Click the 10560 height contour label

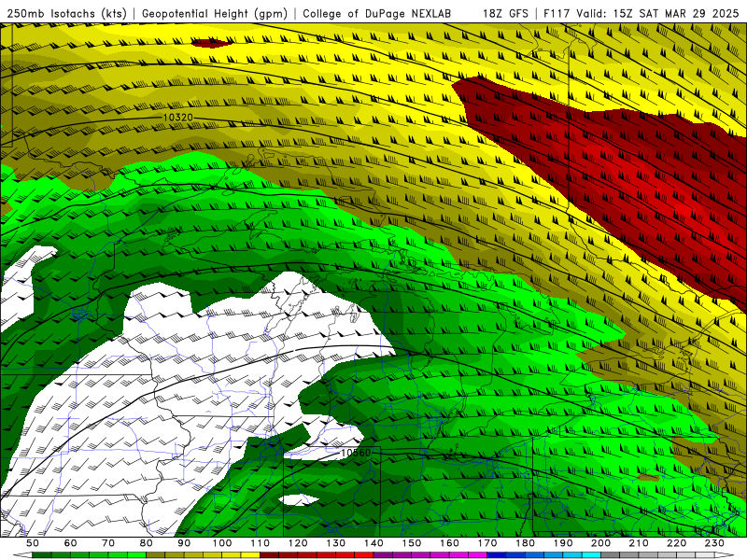coord(356,453)
